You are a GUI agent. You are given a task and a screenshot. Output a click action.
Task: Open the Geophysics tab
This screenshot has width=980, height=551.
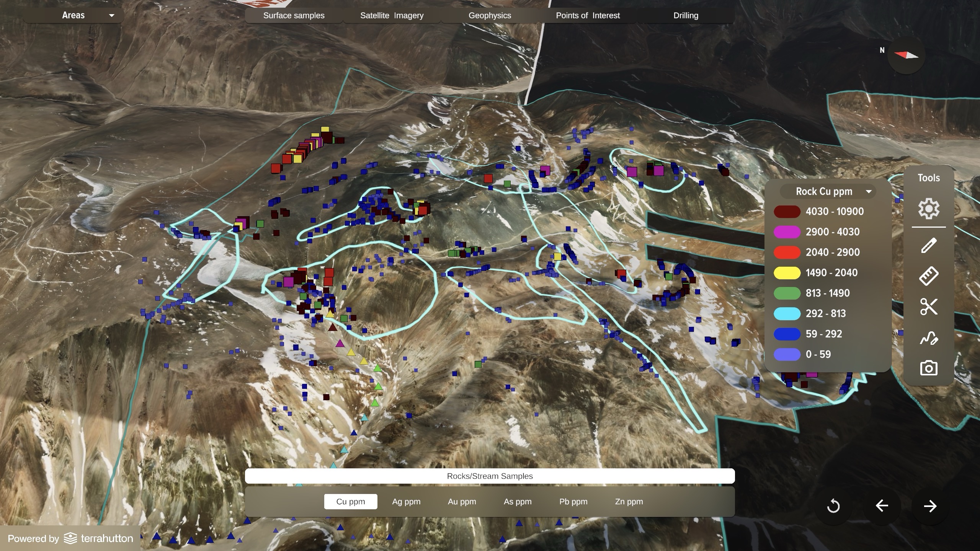(x=490, y=16)
